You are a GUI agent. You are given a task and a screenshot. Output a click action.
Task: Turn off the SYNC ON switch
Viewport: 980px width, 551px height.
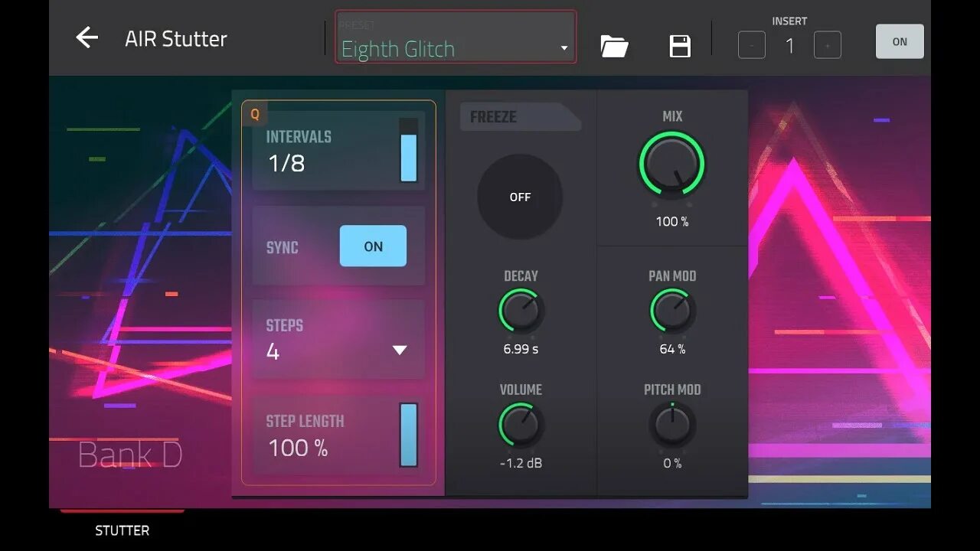pos(373,246)
